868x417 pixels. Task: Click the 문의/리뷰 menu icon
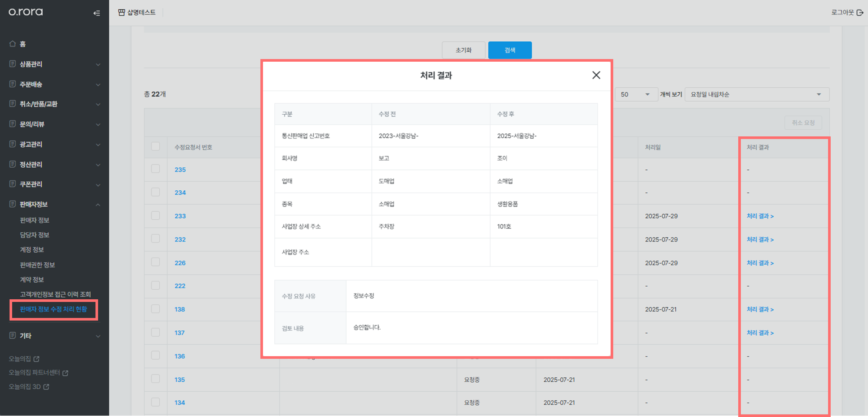click(x=13, y=124)
